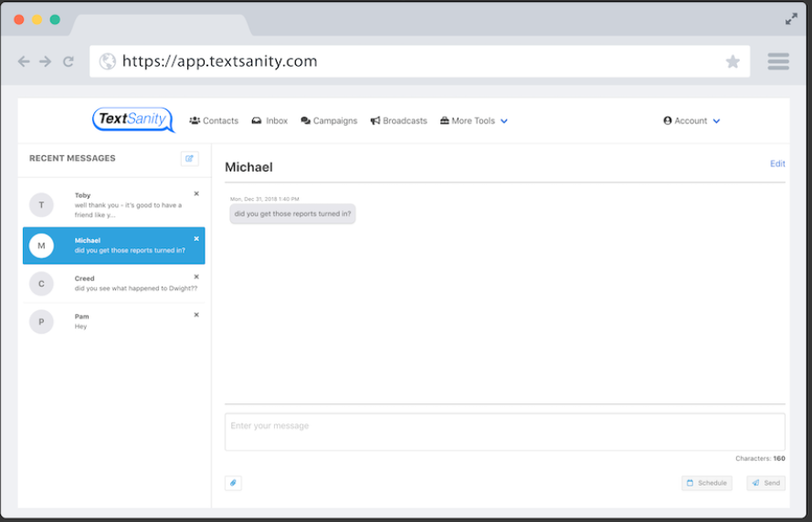Click the Schedule button
Image resolution: width=812 pixels, height=522 pixels.
(x=707, y=483)
